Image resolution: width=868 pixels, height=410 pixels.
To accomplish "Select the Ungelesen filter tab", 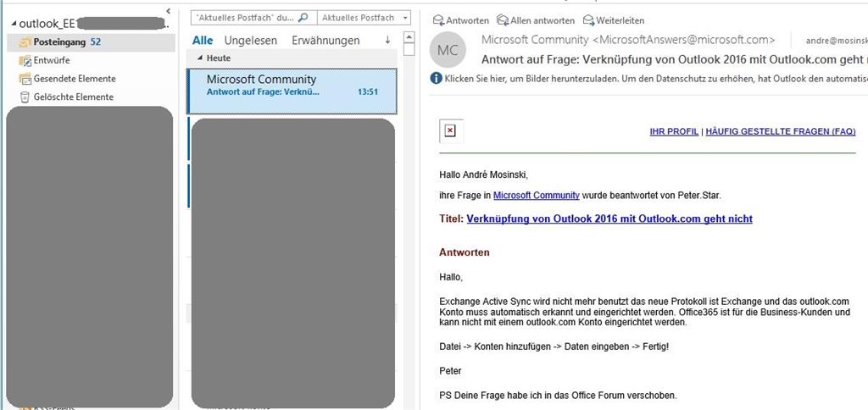I will [x=251, y=41].
